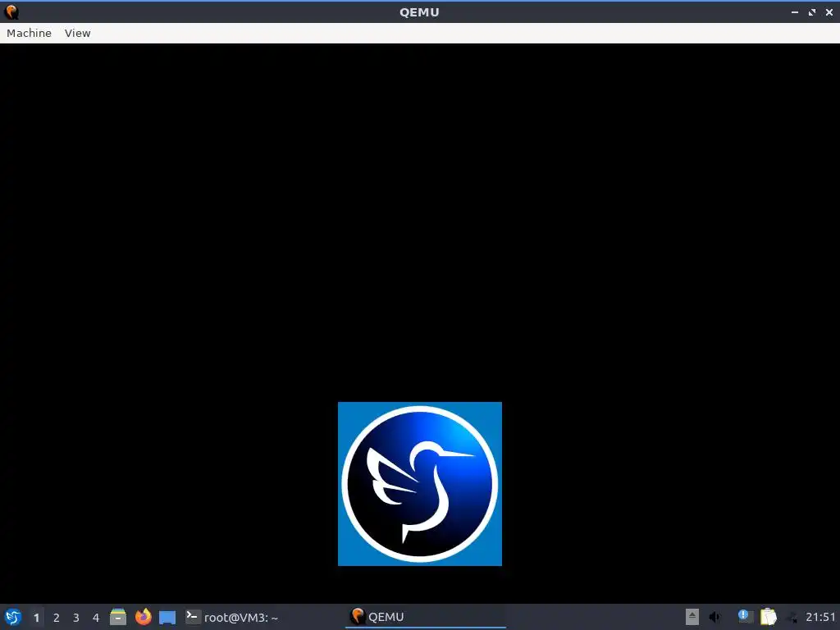The height and width of the screenshot is (630, 840).
Task: Open the Machine menu
Action: [x=29, y=33]
